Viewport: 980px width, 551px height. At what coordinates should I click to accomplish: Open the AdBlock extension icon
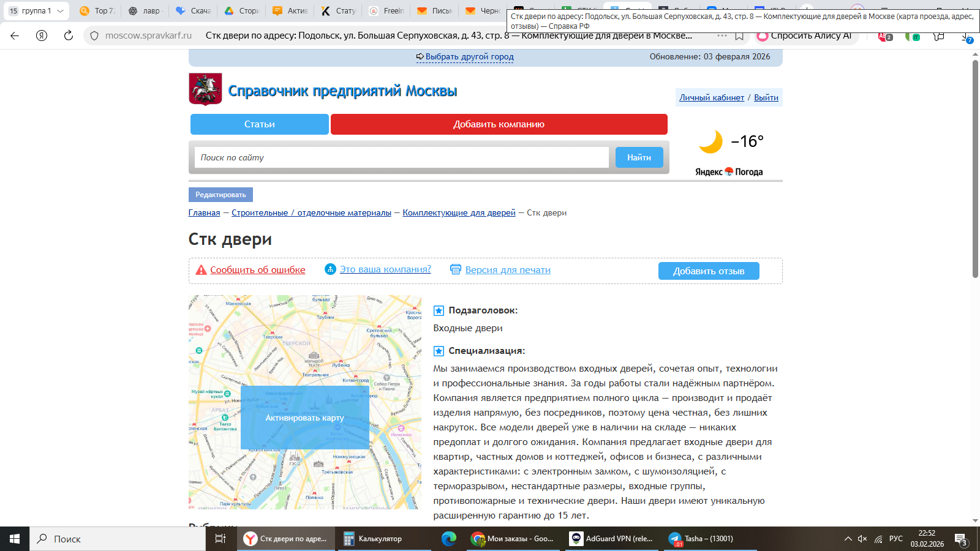pyautogui.click(x=885, y=36)
